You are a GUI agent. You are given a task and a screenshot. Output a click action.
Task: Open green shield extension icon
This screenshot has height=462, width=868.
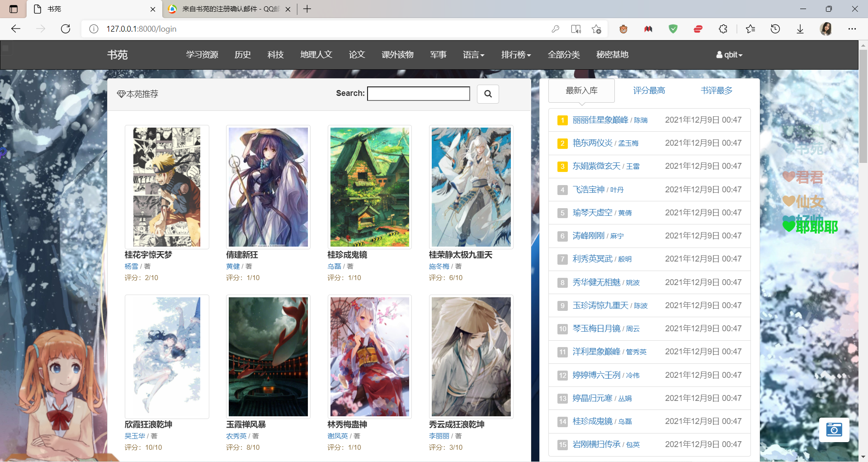coord(673,29)
